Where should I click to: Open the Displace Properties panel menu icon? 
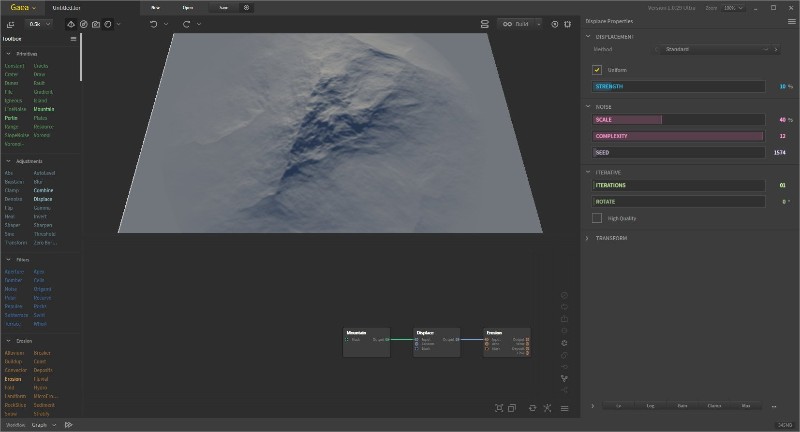tap(791, 21)
